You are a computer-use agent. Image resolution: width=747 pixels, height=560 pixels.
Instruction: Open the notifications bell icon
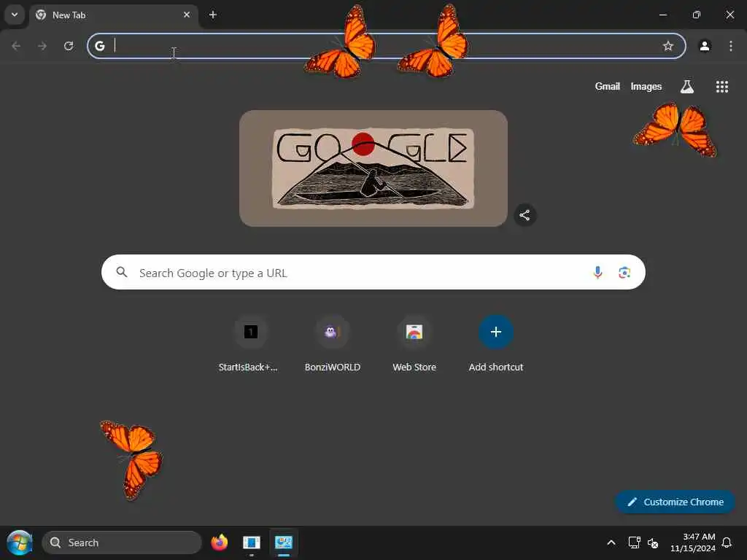click(727, 542)
